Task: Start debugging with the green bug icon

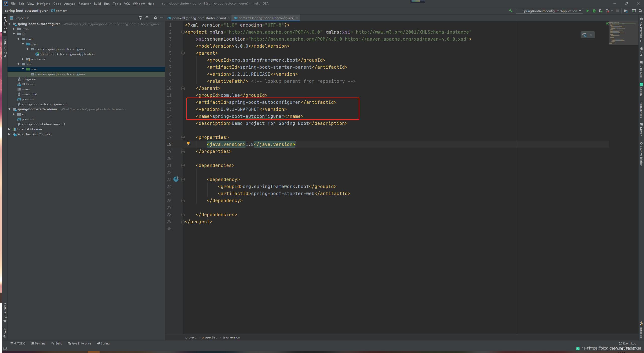Action: pos(594,11)
